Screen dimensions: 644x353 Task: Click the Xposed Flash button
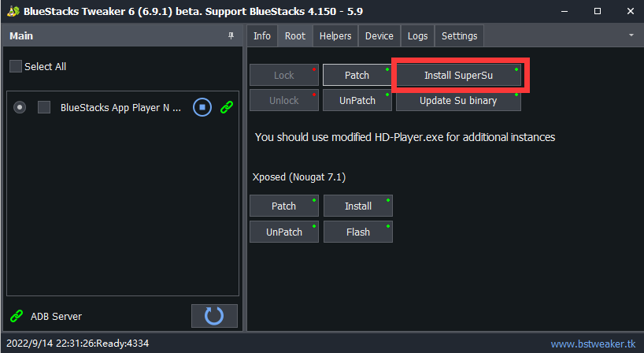357,232
